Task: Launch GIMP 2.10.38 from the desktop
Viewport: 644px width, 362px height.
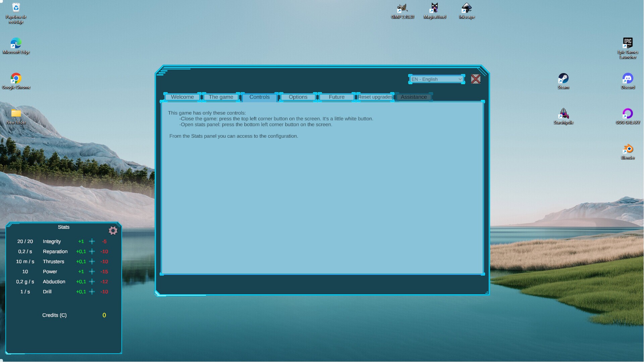Action: 402,7
